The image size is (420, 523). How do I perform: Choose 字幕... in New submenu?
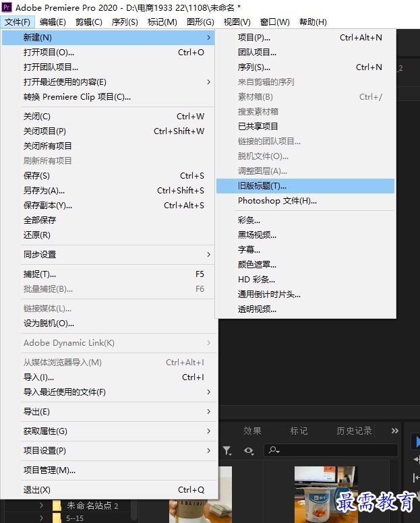[305, 249]
